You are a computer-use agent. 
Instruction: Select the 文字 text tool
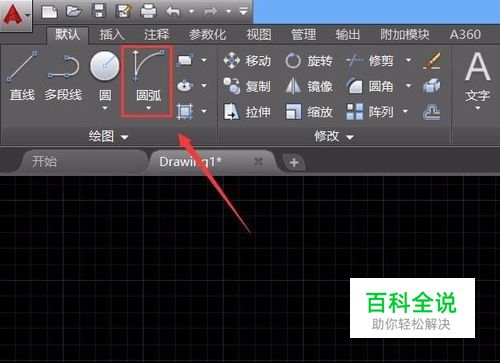tap(478, 77)
